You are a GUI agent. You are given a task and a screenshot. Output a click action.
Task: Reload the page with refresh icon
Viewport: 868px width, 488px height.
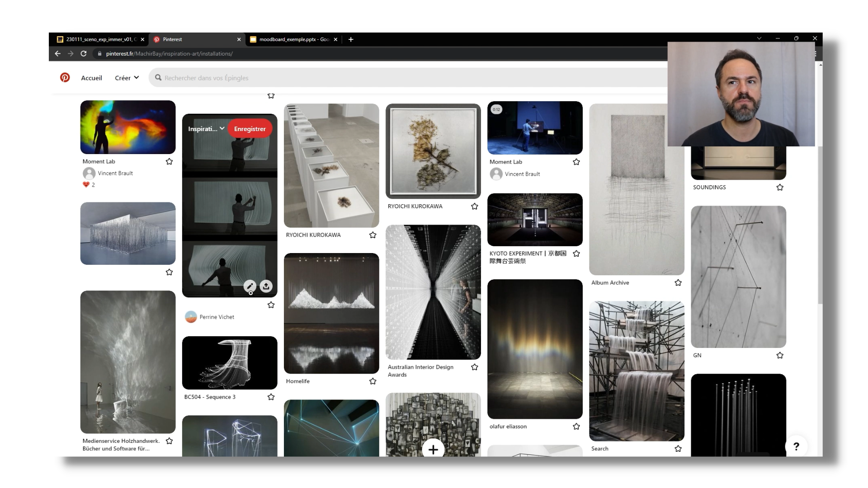(84, 53)
